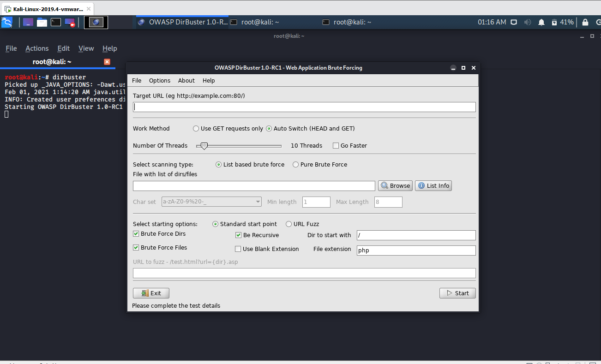Click Browse to choose a wordlist file
601x364 pixels.
click(395, 185)
